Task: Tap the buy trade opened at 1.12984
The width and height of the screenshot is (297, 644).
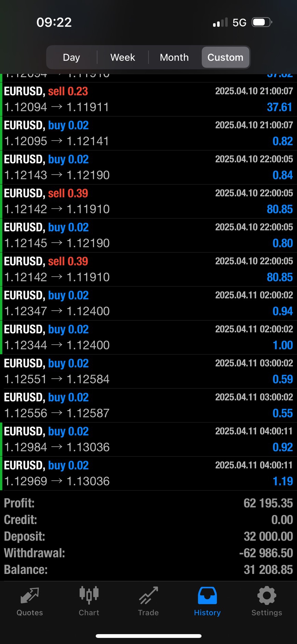Action: click(148, 439)
